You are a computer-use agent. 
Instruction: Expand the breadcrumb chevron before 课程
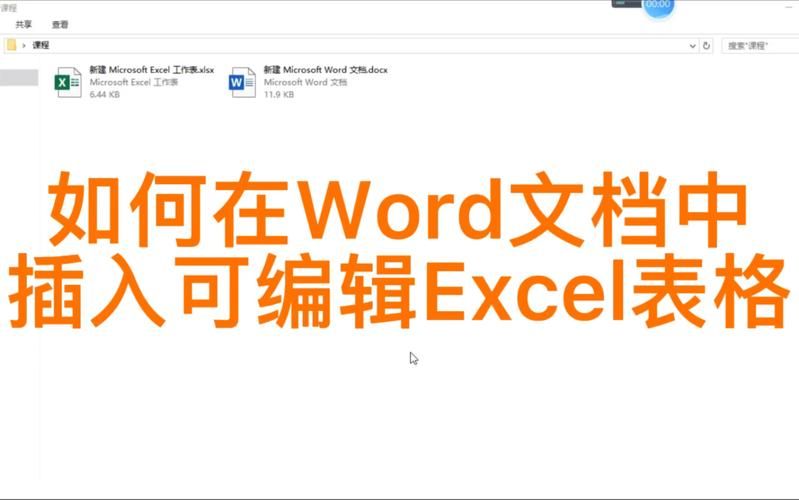tap(24, 45)
